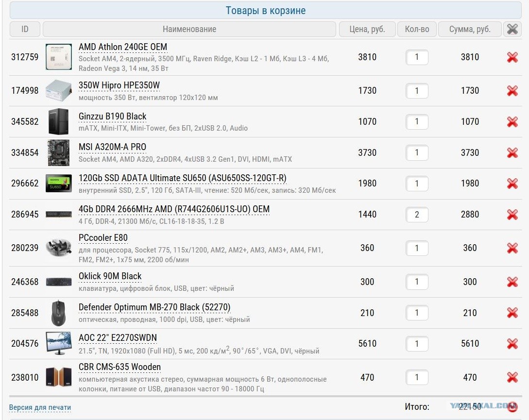Open the Версия для печати link
This screenshot has width=529, height=420.
[x=40, y=407]
